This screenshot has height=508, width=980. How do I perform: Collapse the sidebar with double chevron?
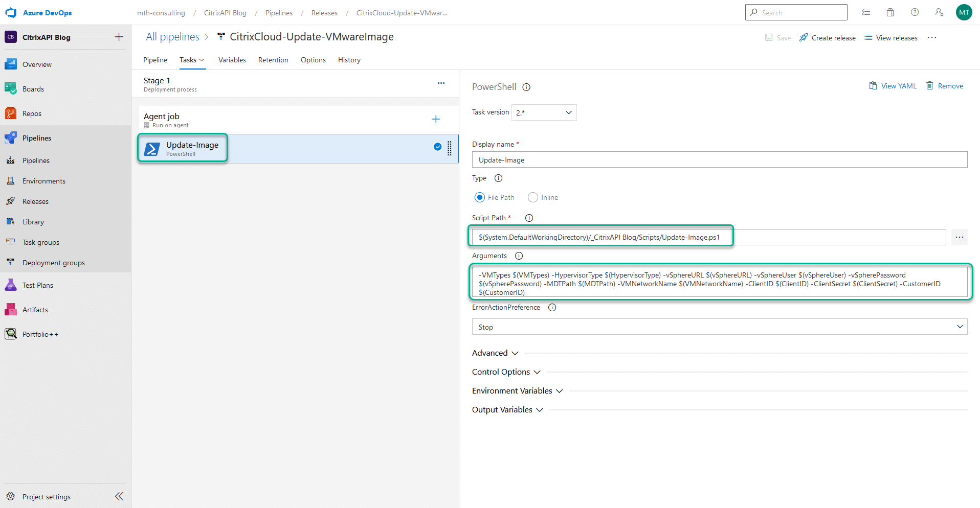coord(119,496)
